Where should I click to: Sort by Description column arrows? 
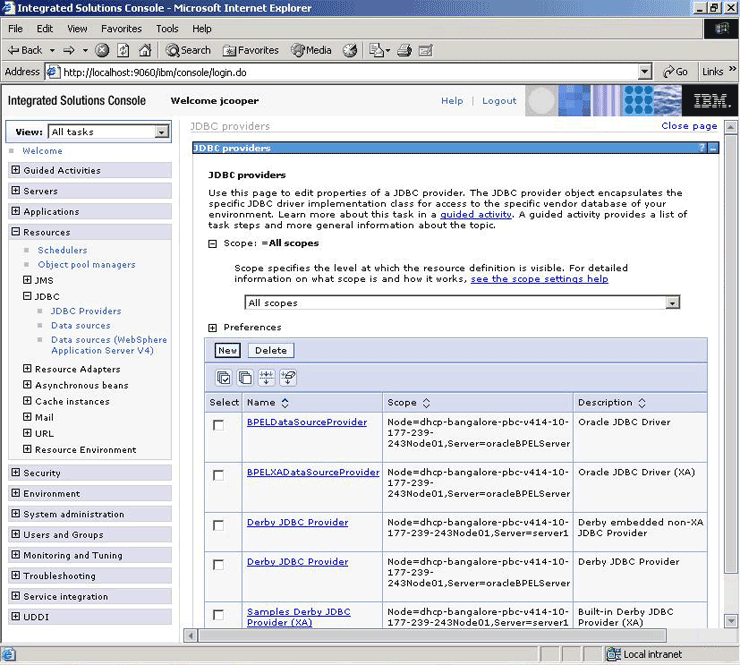pos(642,403)
